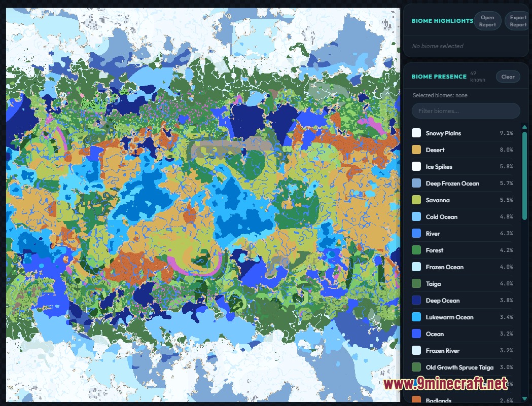Image resolution: width=532 pixels, height=406 pixels.
Task: Choose the Lukewarm Ocean biome label
Action: [449, 317]
